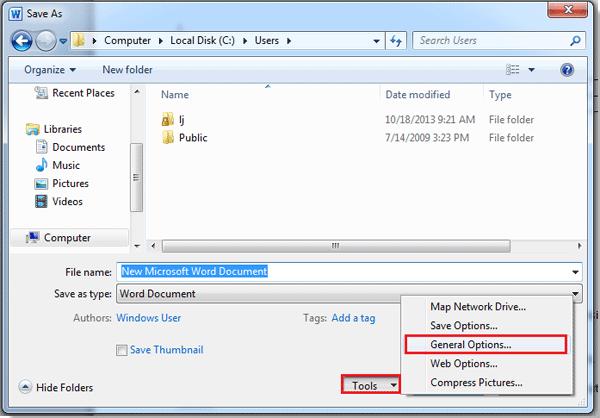Image resolution: width=600 pixels, height=418 pixels.
Task: Choose Map Network Drive... from Tools menu
Action: click(x=478, y=307)
